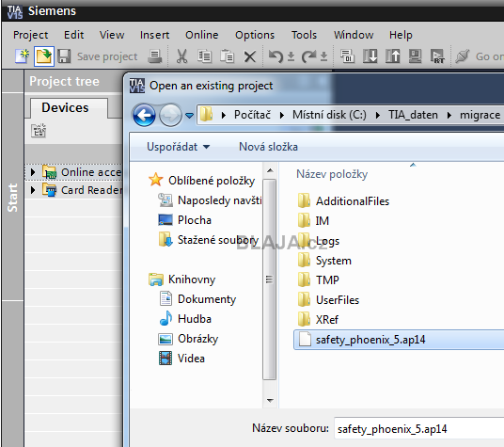Select the safety_phoenix_5.ap14 file

coord(399,340)
